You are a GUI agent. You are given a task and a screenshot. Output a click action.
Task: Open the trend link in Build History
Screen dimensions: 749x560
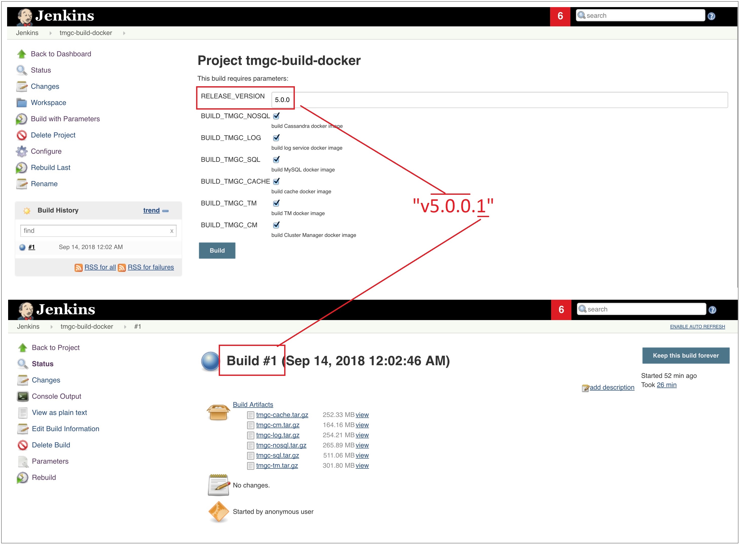click(x=151, y=211)
